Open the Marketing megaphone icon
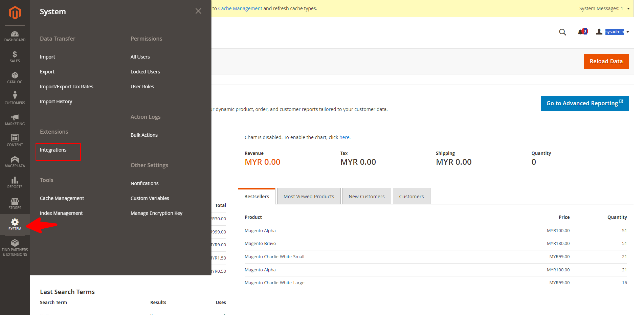The height and width of the screenshot is (315, 644). pyautogui.click(x=15, y=119)
